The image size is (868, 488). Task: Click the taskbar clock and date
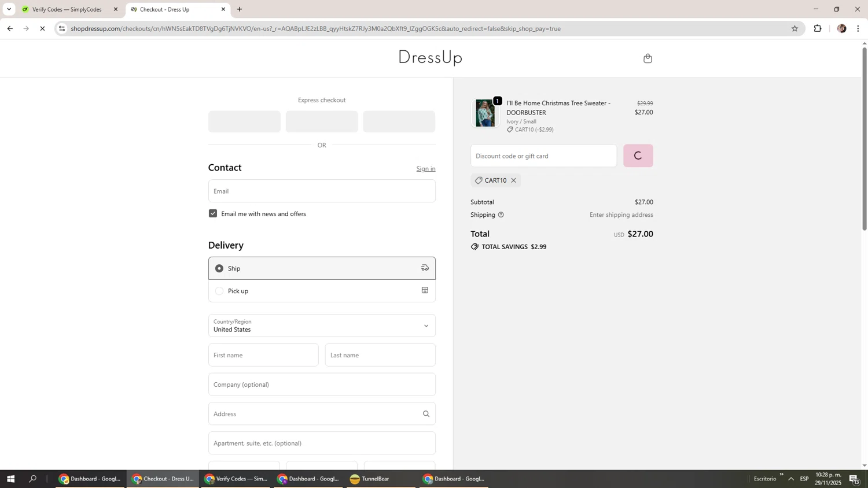tap(828, 479)
